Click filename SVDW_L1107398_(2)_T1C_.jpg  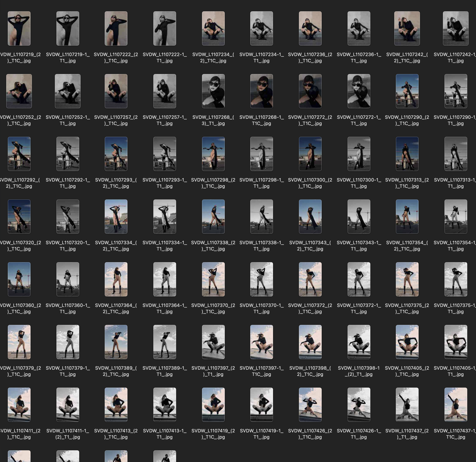[310, 371]
